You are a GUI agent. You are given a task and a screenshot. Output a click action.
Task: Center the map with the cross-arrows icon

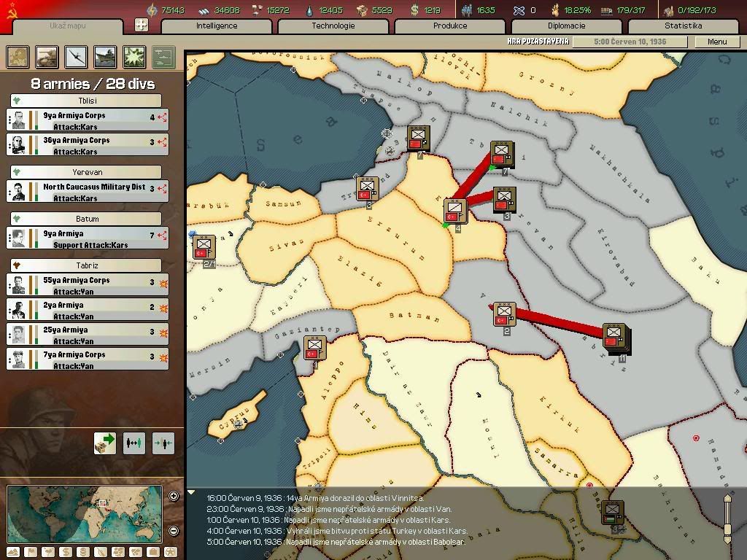click(x=142, y=25)
